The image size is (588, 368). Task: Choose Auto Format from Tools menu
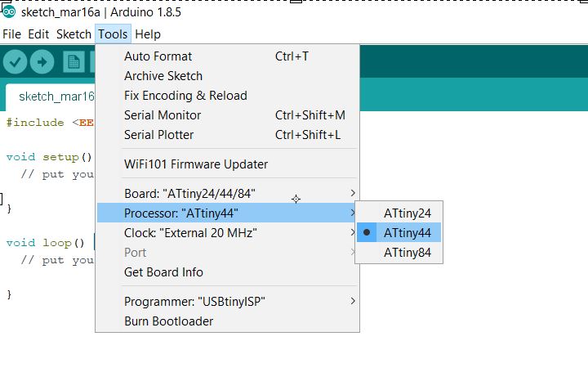coord(158,56)
